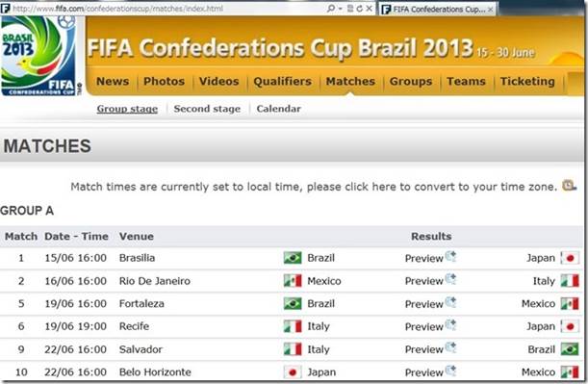588x384 pixels.
Task: Switch to Second stage tab
Action: (x=207, y=109)
